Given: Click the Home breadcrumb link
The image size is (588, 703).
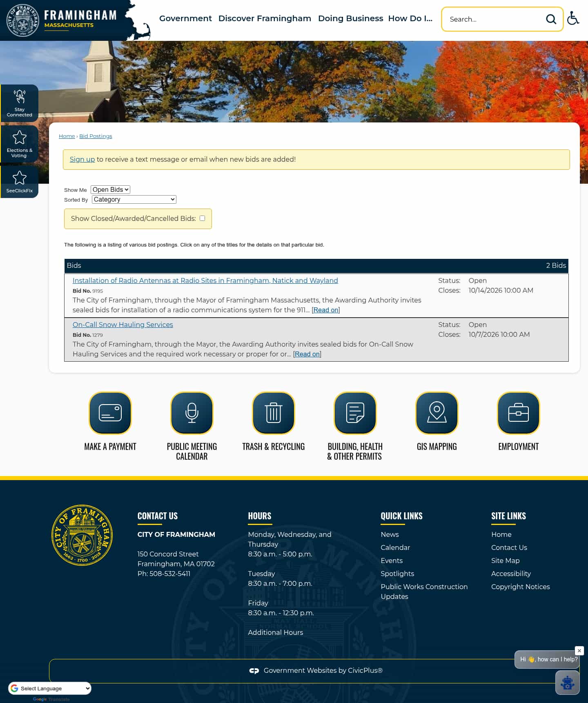Looking at the screenshot, I should click(67, 136).
